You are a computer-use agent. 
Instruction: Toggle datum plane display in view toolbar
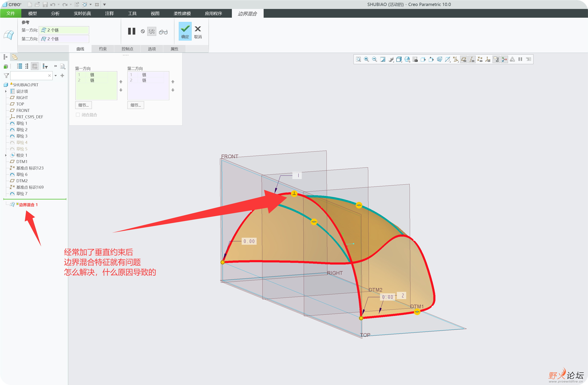464,59
